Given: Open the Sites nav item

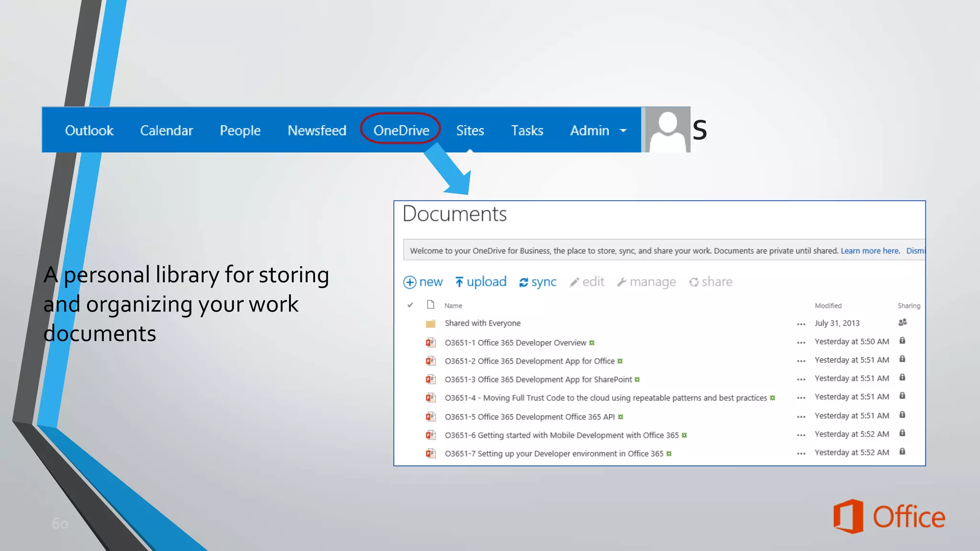Looking at the screenshot, I should click(x=470, y=131).
